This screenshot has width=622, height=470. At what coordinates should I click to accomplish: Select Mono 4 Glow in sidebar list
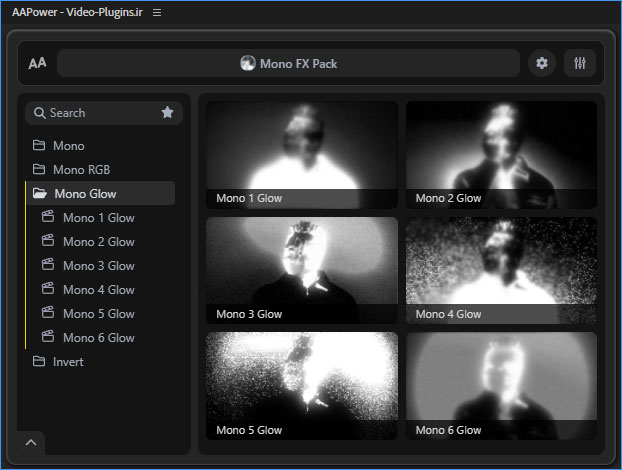coord(101,290)
